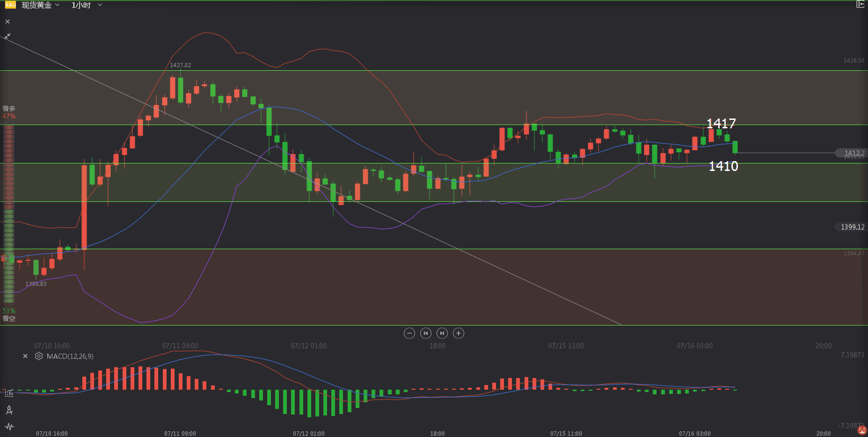Click the 1417 annotation text
The height and width of the screenshot is (437, 868).
tap(721, 124)
